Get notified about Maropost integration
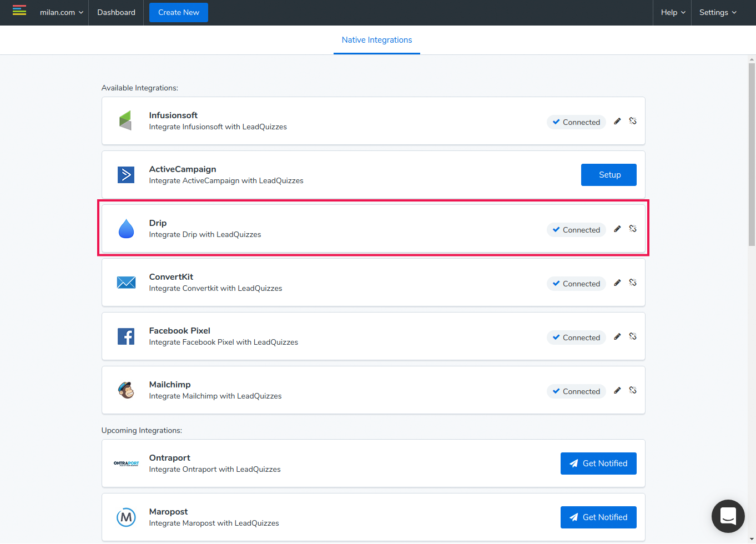The image size is (756, 544). coord(598,517)
